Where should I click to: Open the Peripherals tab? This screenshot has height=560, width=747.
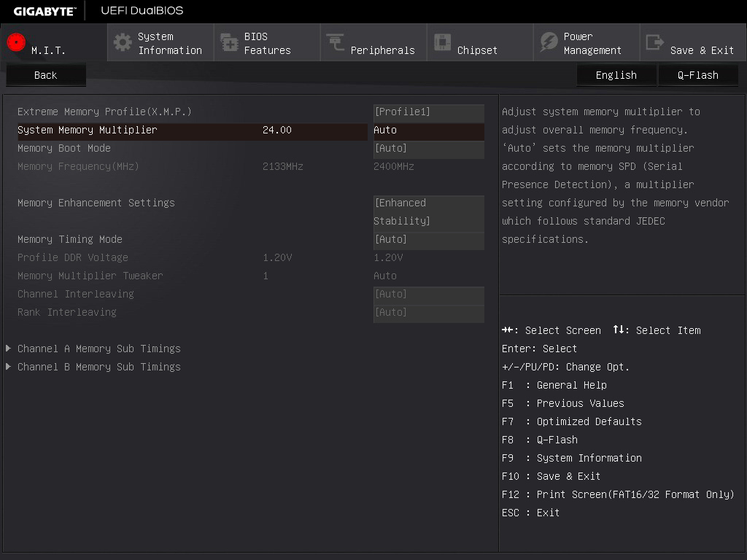pos(373,43)
